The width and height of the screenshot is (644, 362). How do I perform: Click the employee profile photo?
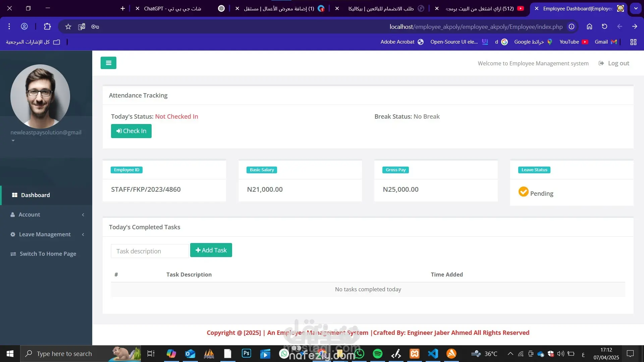coord(40,97)
